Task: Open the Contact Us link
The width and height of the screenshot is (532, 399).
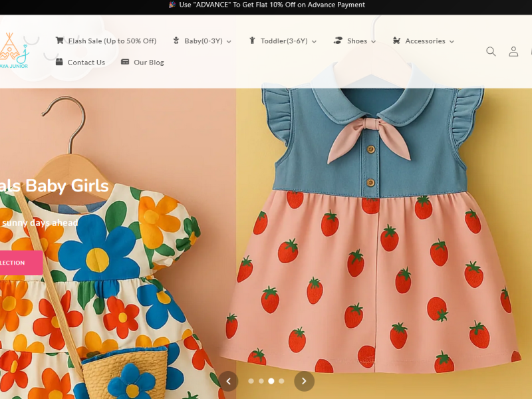Action: 86,62
